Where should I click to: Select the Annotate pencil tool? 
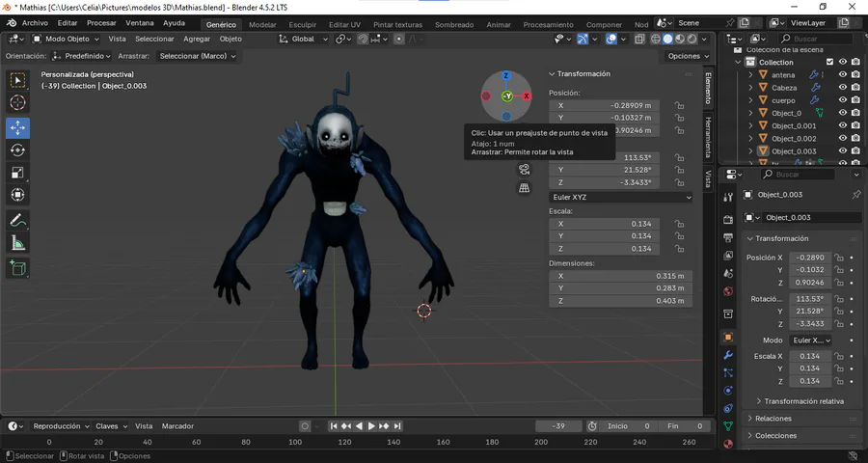[18, 220]
